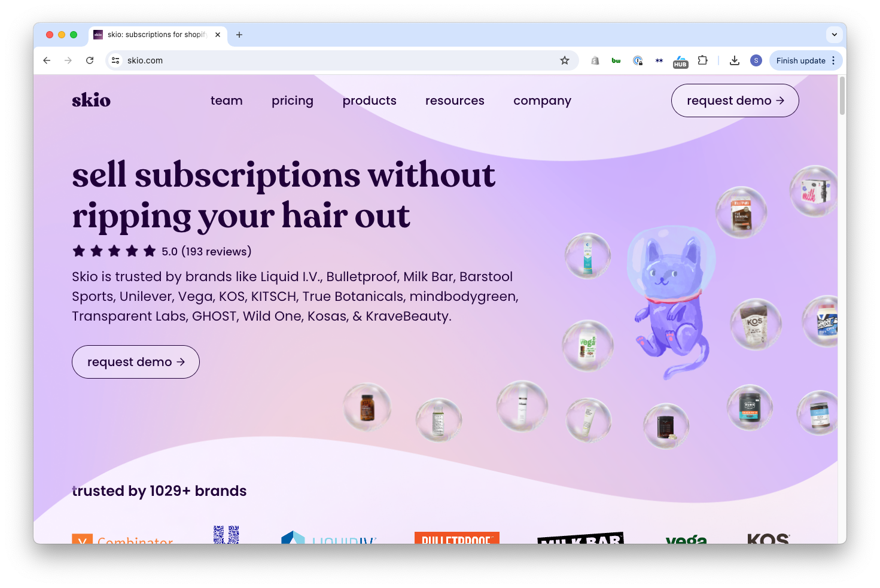The height and width of the screenshot is (588, 880).
Task: Click the trusted by 1029+ brands heading
Action: pos(159,491)
